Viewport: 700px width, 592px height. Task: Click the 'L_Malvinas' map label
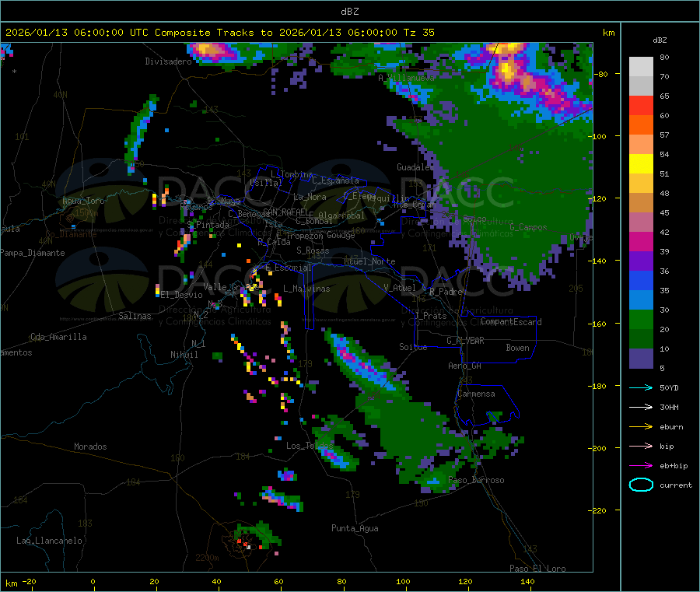click(306, 289)
